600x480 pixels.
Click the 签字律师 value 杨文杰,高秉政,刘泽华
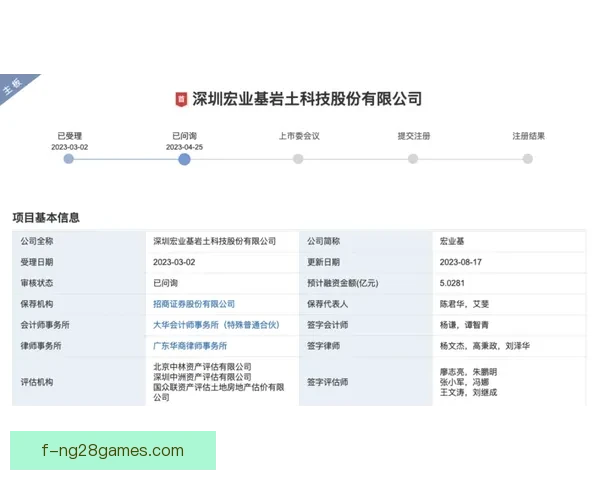tap(485, 346)
